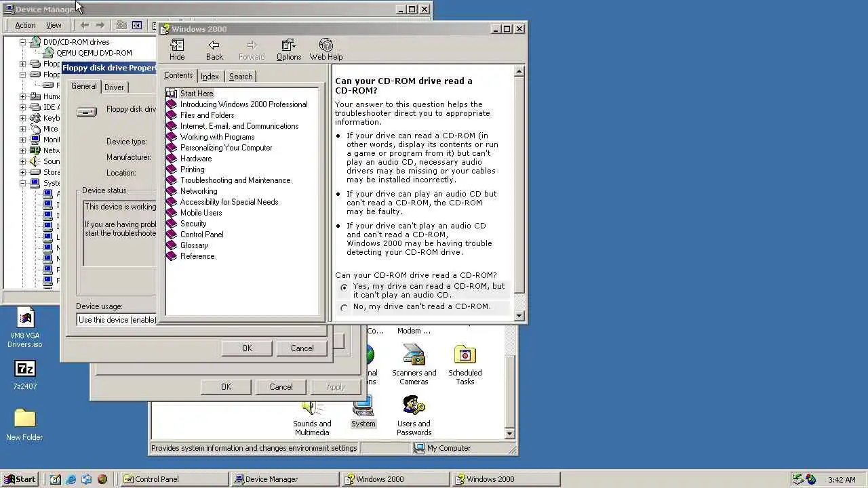Viewport: 868px width, 488px height.
Task: Open 'Troubleshooting and Maintenance' topic
Action: click(x=235, y=180)
